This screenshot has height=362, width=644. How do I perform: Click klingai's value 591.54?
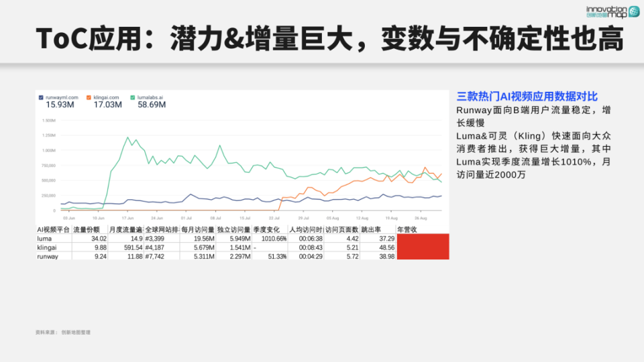click(x=133, y=248)
